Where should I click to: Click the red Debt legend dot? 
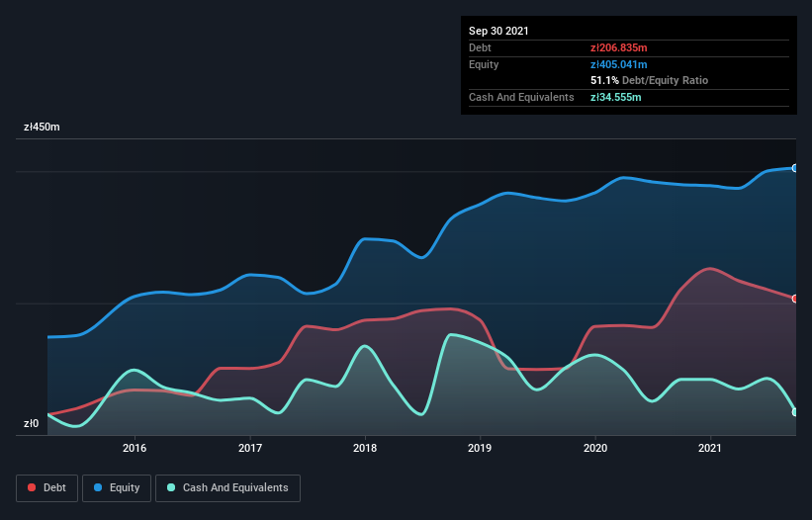(32, 487)
